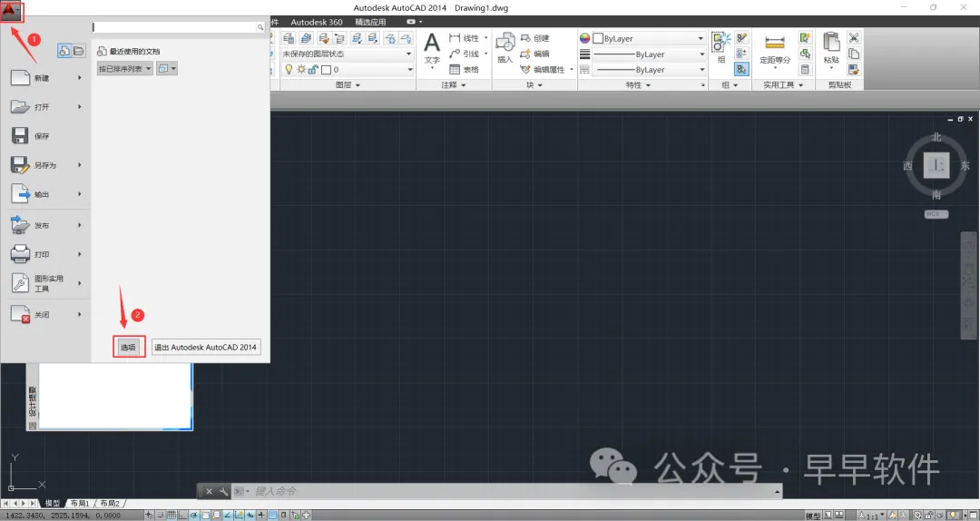Open the AutoCAD application menu button
The image size is (980, 521).
[11, 11]
